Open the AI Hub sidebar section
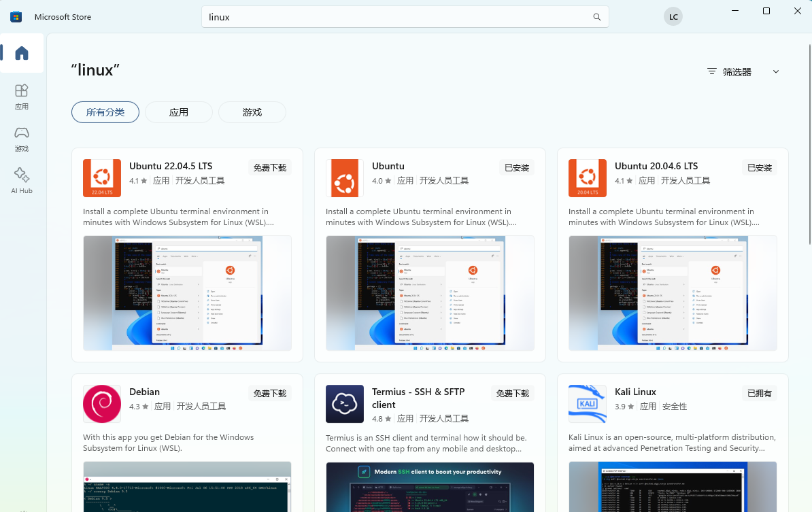 (22, 180)
